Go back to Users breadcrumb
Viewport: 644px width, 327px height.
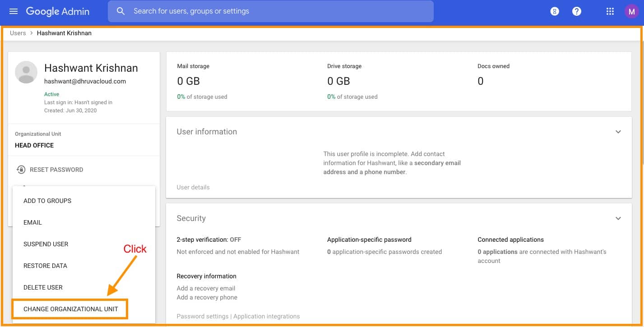click(x=18, y=33)
